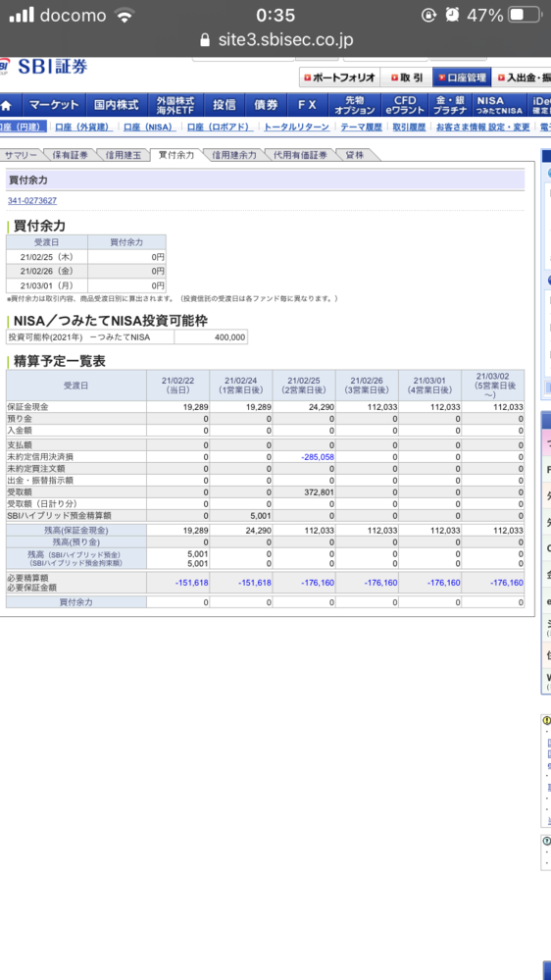Screen dimensions: 551x980
Task: Open the 債券 menu
Action: pos(266,105)
